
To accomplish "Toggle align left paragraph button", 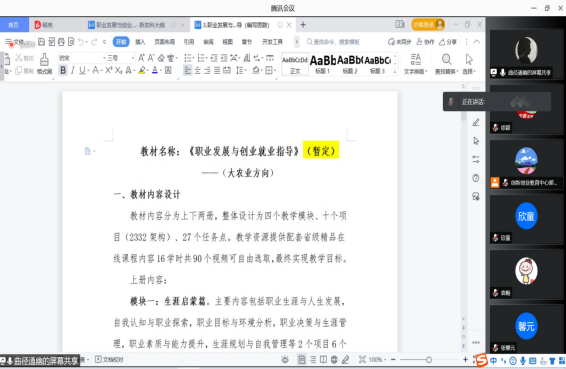I will click(x=188, y=70).
